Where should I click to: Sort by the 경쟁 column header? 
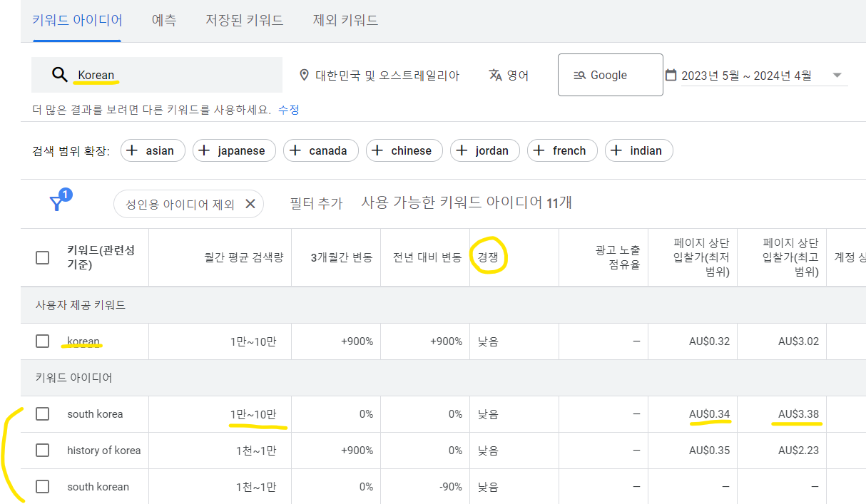coord(489,257)
